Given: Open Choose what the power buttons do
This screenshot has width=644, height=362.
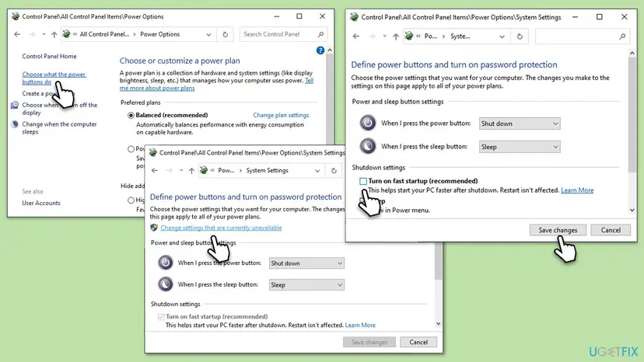Looking at the screenshot, I should tap(54, 78).
